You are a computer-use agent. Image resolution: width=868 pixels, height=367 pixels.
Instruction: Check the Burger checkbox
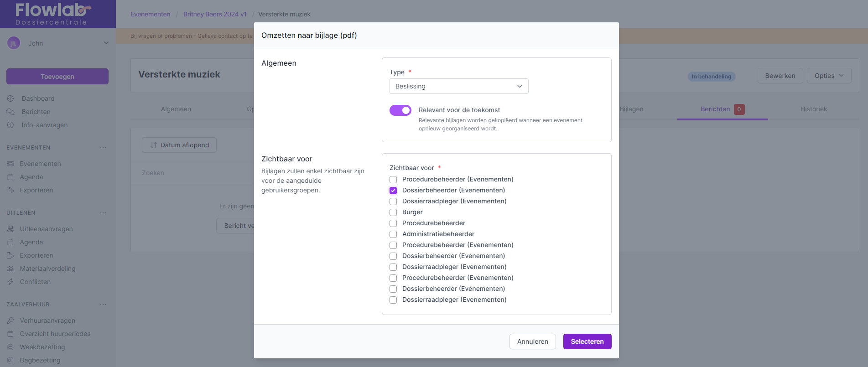(x=393, y=212)
